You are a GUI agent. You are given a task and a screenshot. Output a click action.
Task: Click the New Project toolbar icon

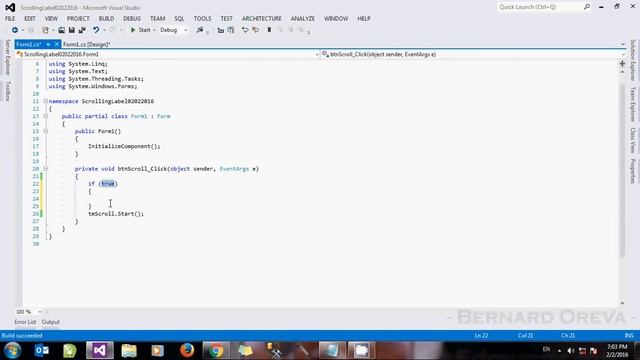point(45,30)
